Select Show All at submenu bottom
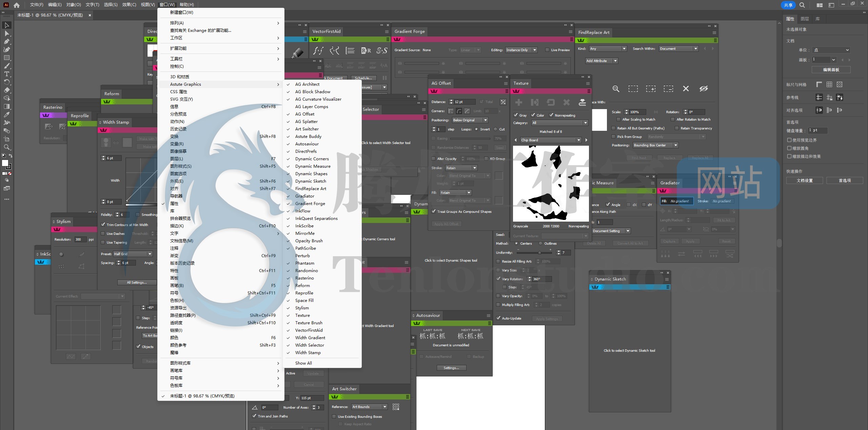Screen dimensions: 868x430 point(322,363)
